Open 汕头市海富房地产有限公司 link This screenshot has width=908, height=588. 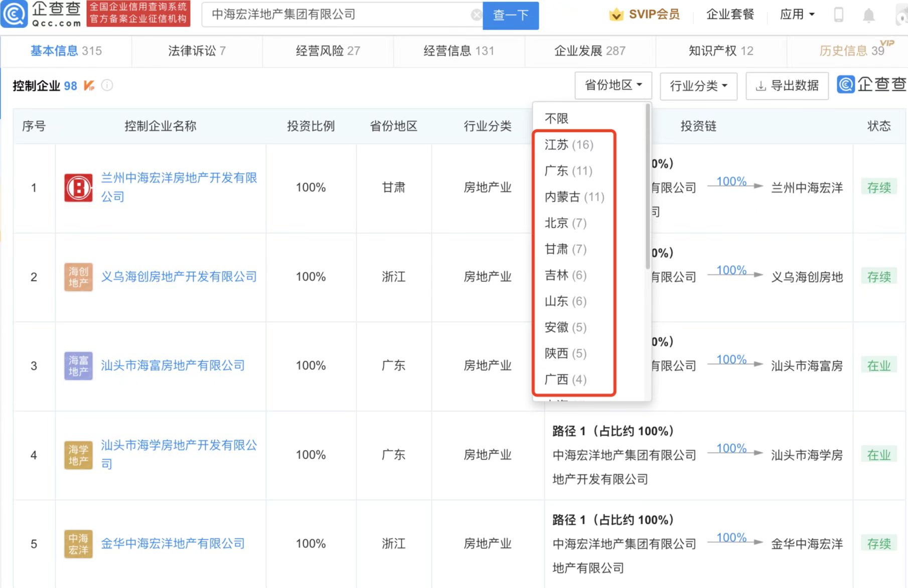click(x=173, y=366)
